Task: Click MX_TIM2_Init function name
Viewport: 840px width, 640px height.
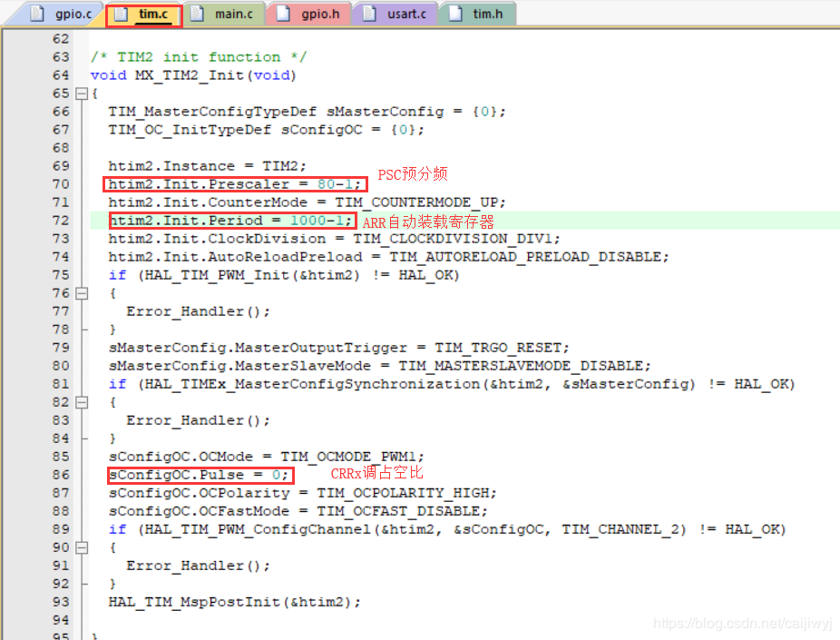Action: 190,75
